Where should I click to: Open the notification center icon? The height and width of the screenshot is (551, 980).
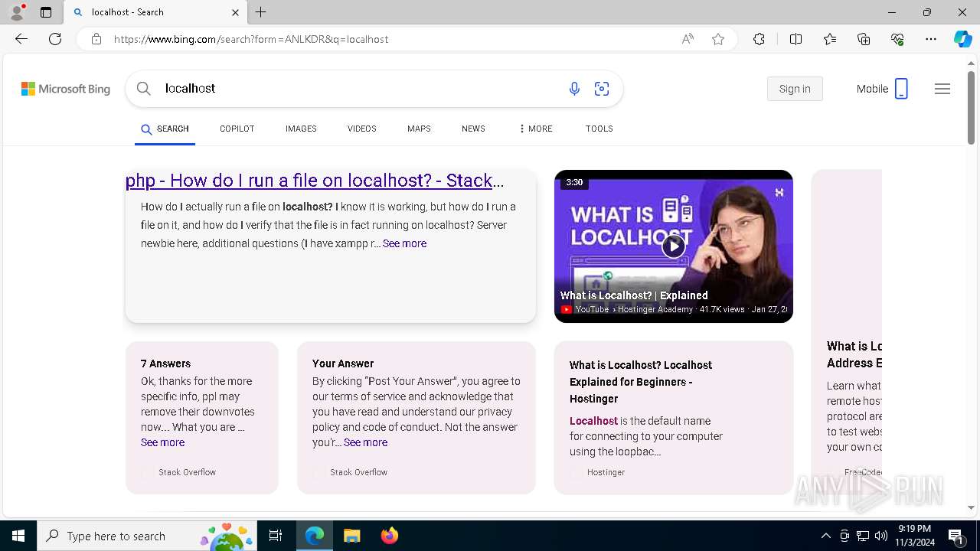(956, 536)
